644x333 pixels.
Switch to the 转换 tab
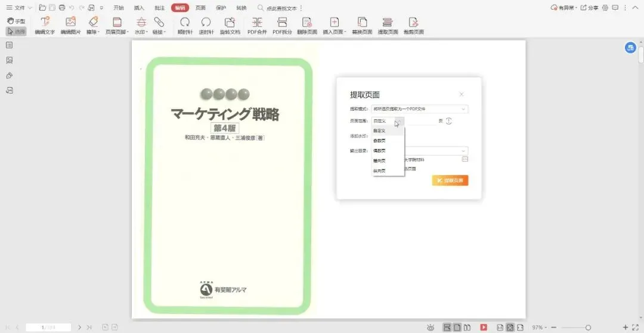pyautogui.click(x=242, y=8)
